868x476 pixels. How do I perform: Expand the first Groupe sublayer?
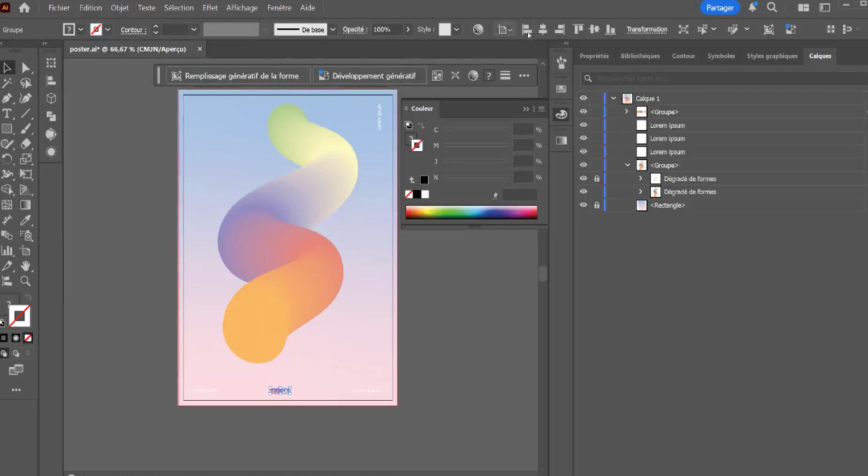(x=627, y=112)
